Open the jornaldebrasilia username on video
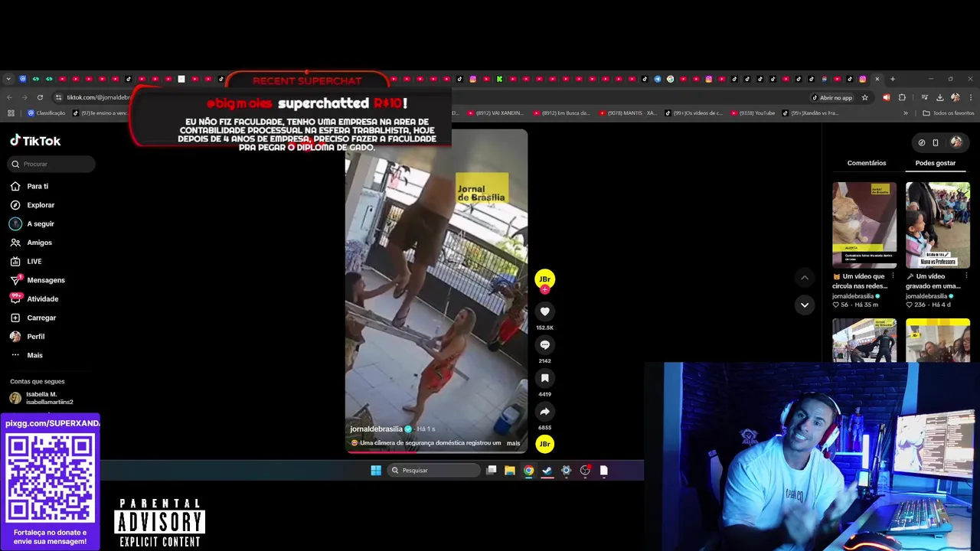980x551 pixels. point(376,429)
